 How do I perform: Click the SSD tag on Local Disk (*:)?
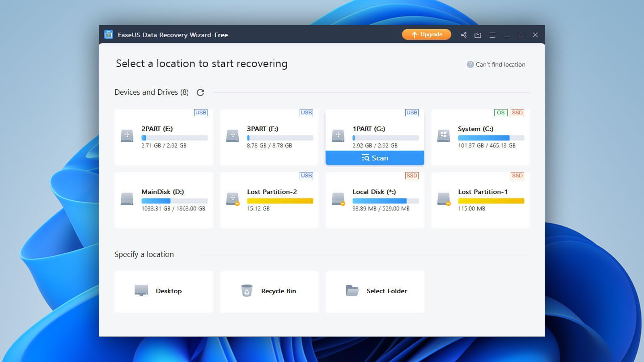[x=412, y=176]
